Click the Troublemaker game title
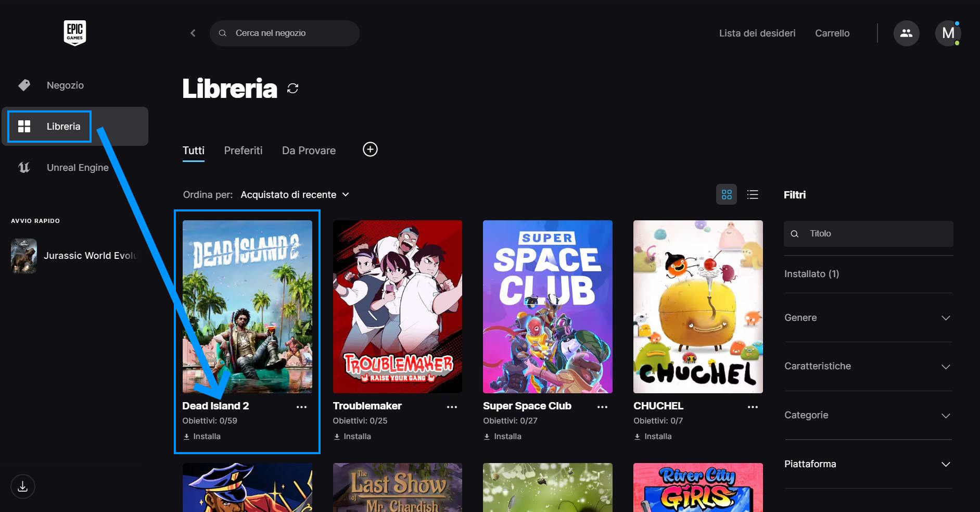The image size is (980, 512). click(367, 406)
